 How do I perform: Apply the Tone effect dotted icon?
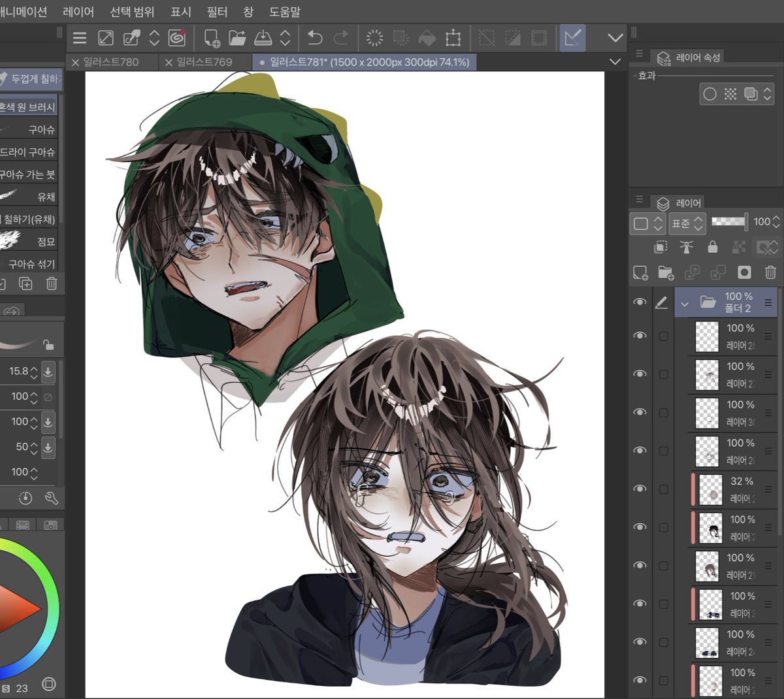(730, 94)
